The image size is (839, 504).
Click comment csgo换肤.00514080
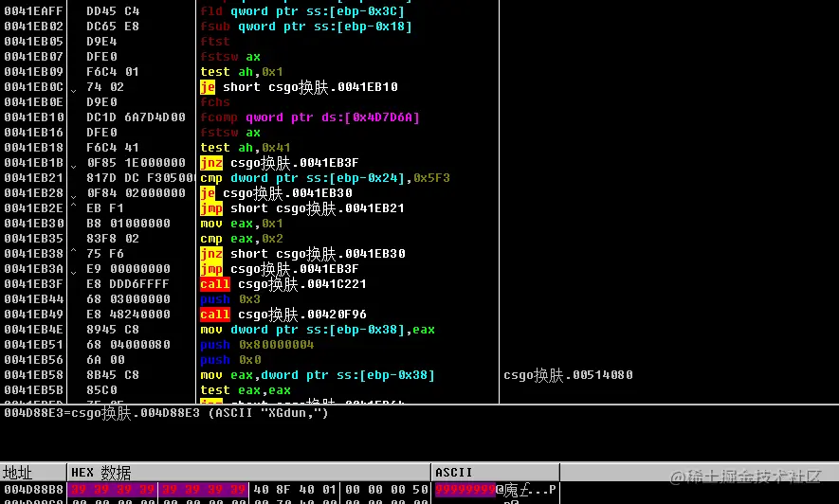pos(568,374)
